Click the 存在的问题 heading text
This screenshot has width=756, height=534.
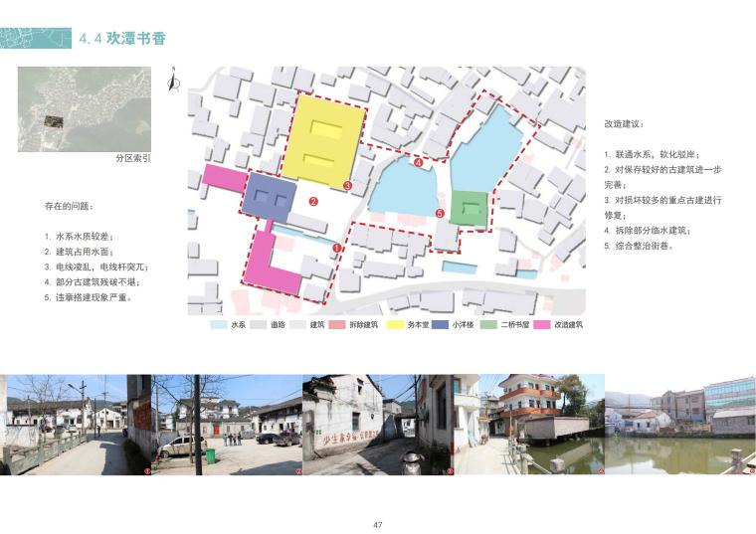pos(69,206)
